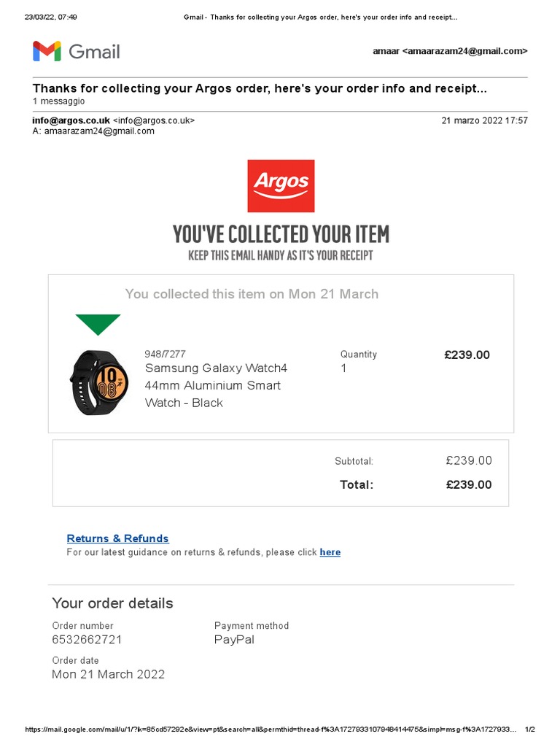Click the recipient amaarazam24@gmail.com address line

pos(93,131)
